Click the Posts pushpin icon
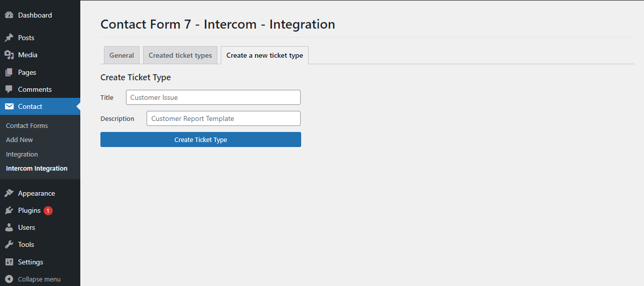The height and width of the screenshot is (286, 644). (x=9, y=38)
